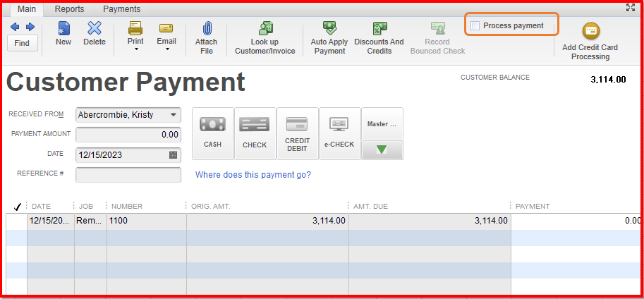Image resolution: width=644 pixels, height=299 pixels.
Task: Click invoice date cell 12/15/20...
Action: (51, 221)
